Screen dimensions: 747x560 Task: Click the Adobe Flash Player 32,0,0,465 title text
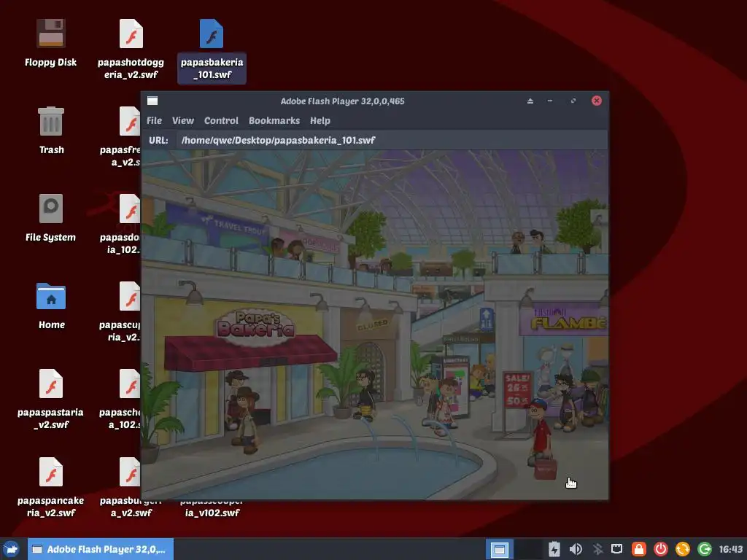[x=342, y=101]
